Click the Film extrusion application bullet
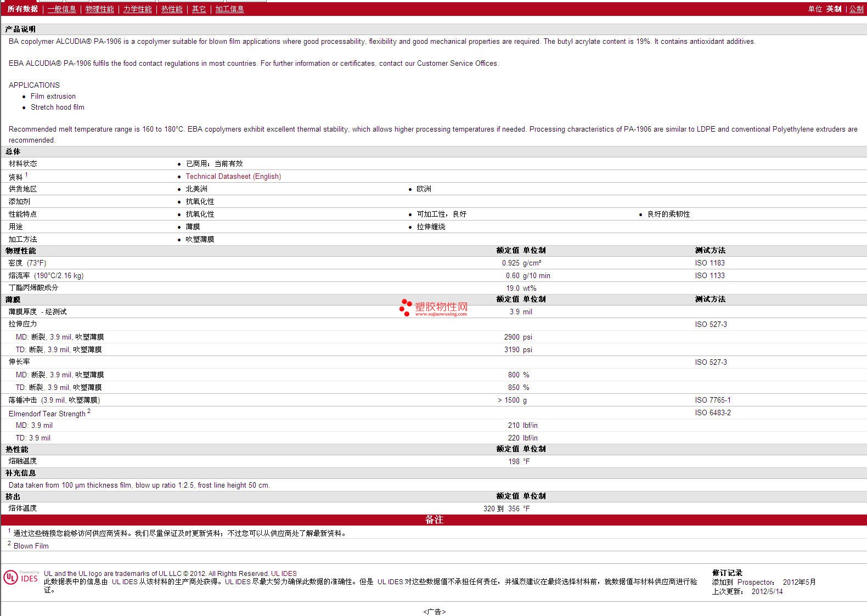The height and width of the screenshot is (616, 867). point(53,97)
